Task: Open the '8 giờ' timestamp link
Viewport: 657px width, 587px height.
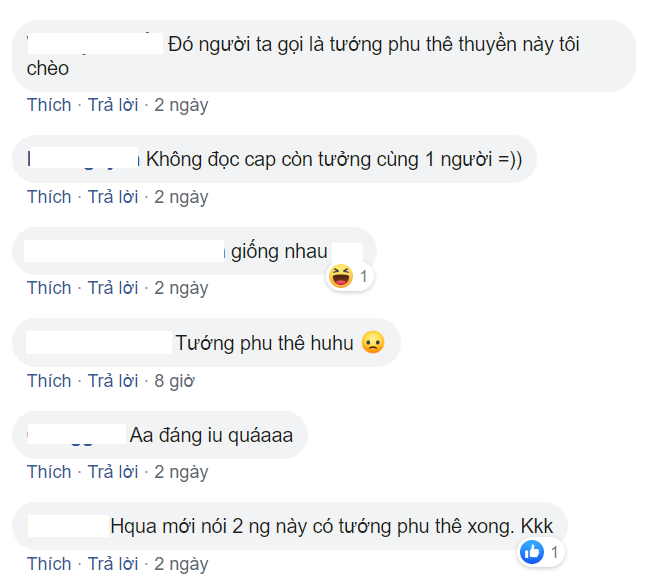Action: pos(174,381)
